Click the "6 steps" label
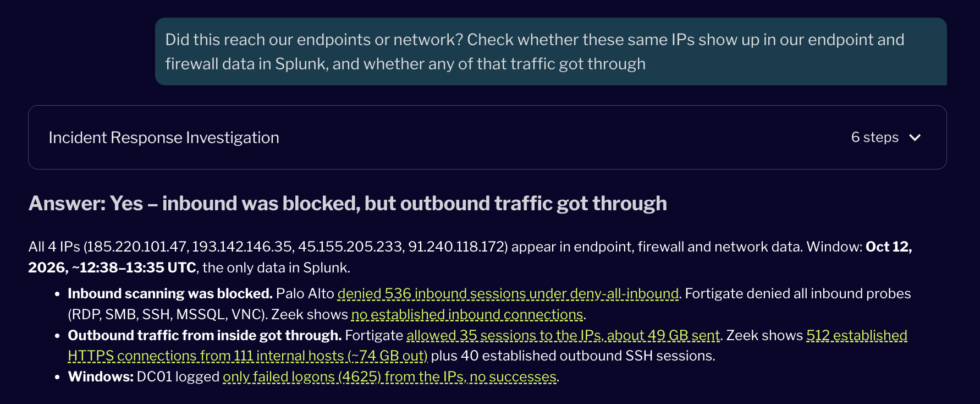 click(x=874, y=137)
